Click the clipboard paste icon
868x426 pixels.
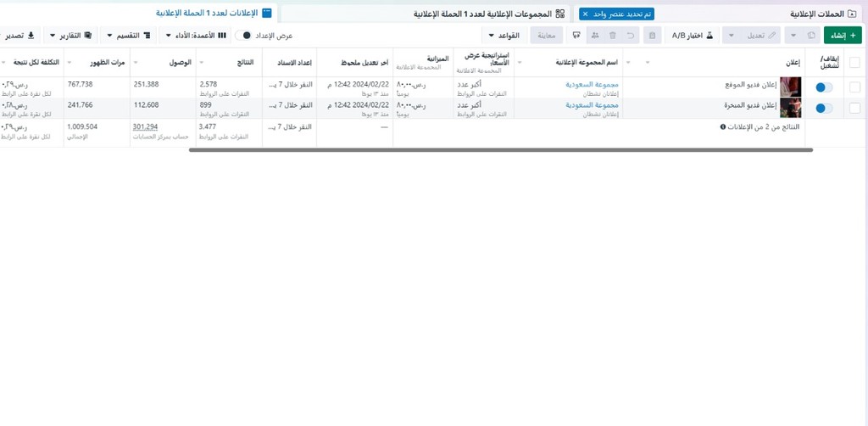652,35
